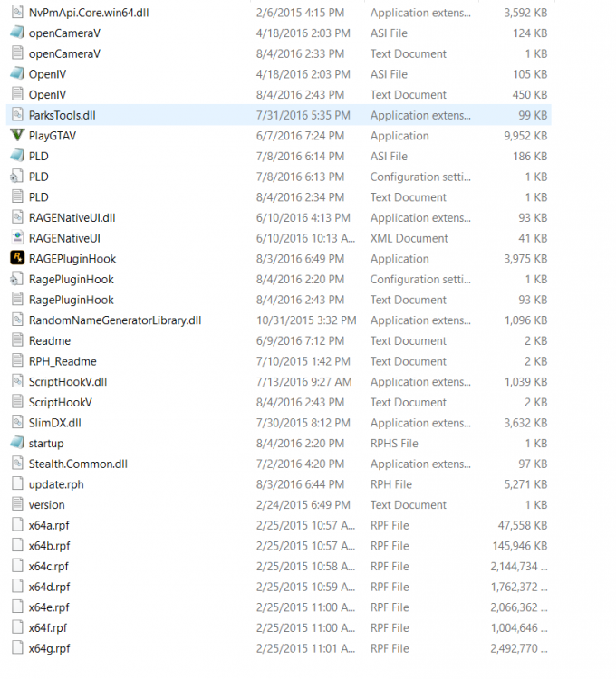This screenshot has width=616, height=679.
Task: Click the Stealth.Common.dll file icon
Action: tap(17, 464)
